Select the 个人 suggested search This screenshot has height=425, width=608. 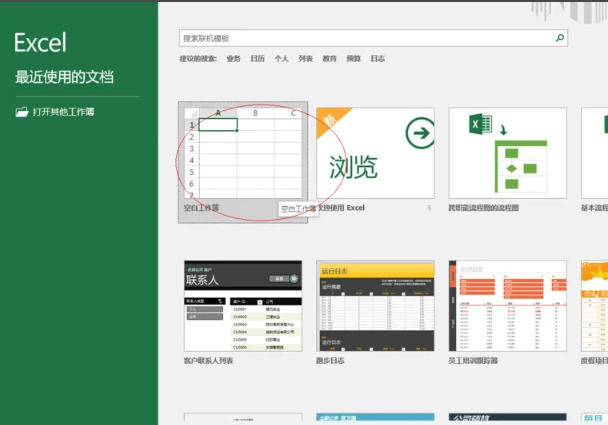282,59
